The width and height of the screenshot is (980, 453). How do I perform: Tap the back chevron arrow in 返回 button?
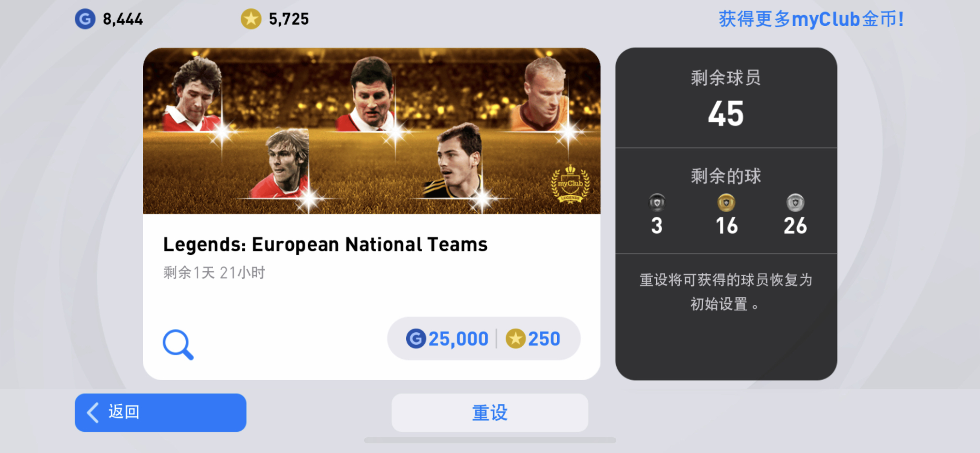(x=93, y=412)
